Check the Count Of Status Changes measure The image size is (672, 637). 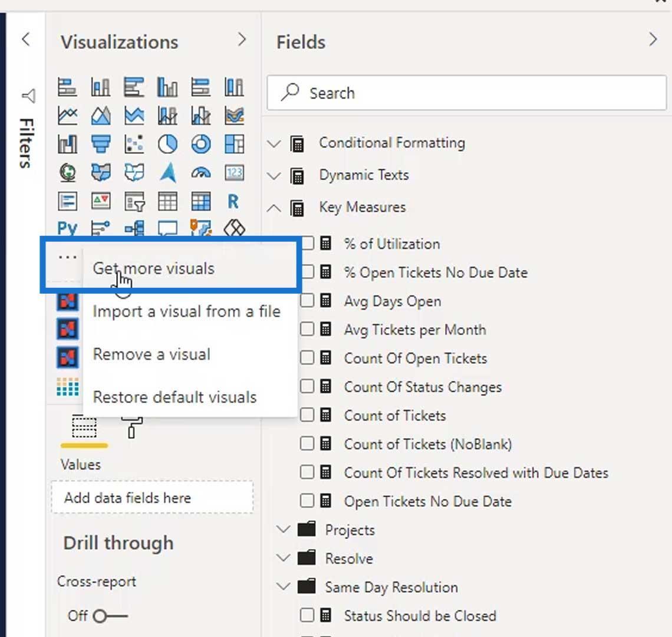pos(307,386)
